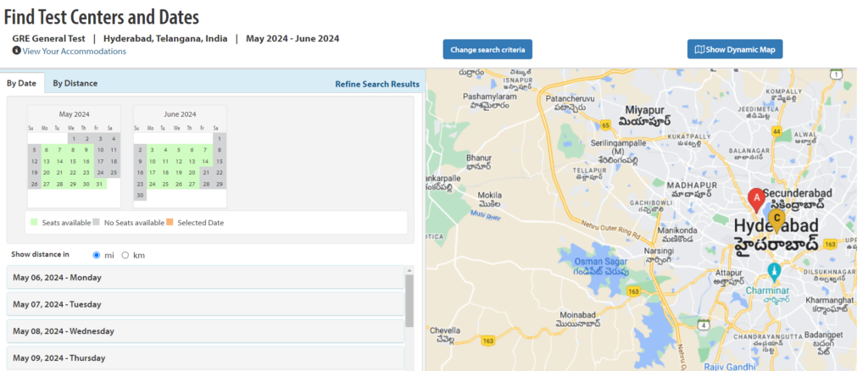Screen dimensions: 868x371
Task: Click No Seats available gray legend swatch
Action: tap(97, 222)
